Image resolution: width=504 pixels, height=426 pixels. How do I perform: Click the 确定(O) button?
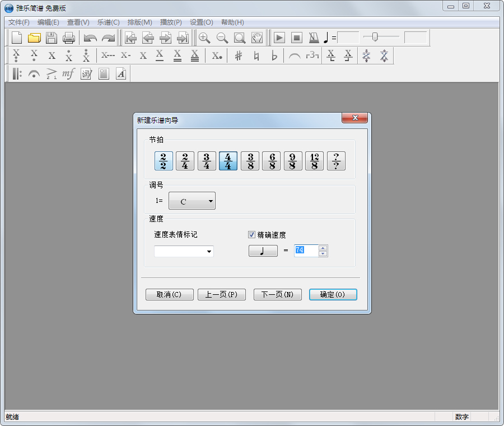click(333, 294)
